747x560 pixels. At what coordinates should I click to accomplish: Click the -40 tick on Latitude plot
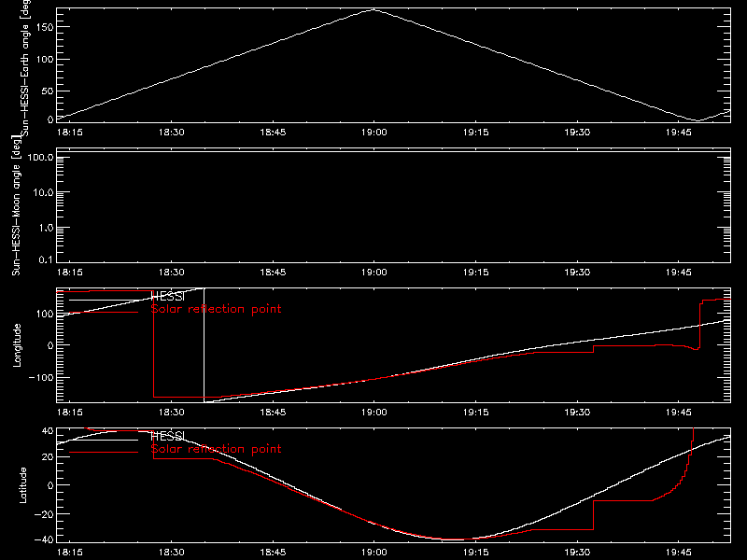(x=44, y=539)
